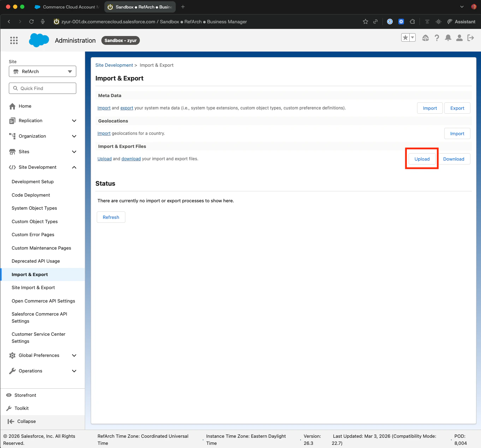Open the blue gear extension icon
The width and height of the screenshot is (481, 448).
click(x=401, y=22)
